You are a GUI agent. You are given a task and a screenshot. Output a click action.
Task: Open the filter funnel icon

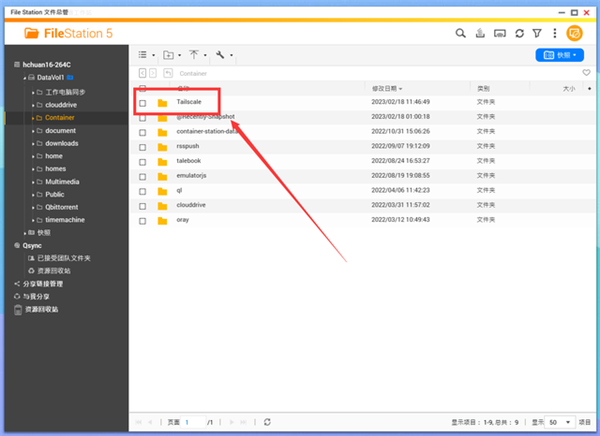(538, 33)
